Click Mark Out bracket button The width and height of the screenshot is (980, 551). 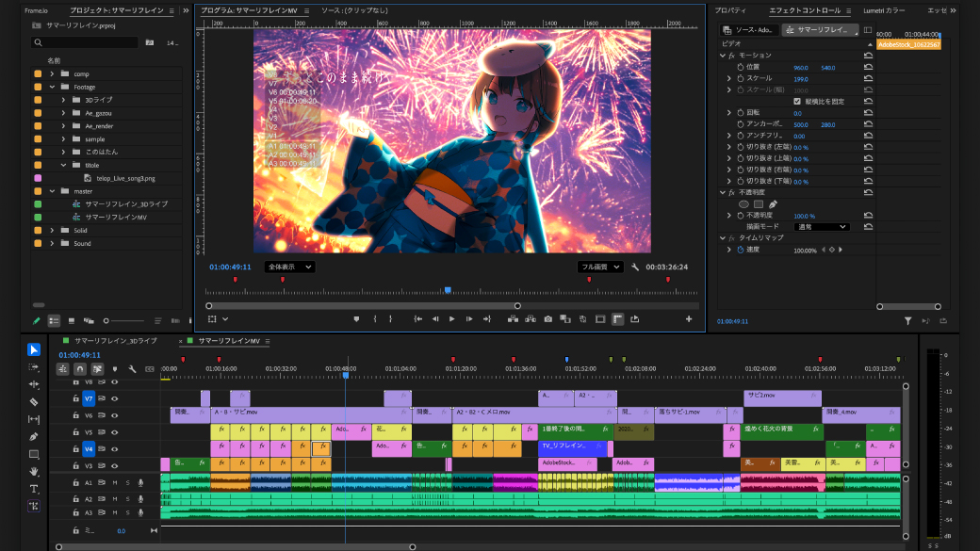pos(391,319)
